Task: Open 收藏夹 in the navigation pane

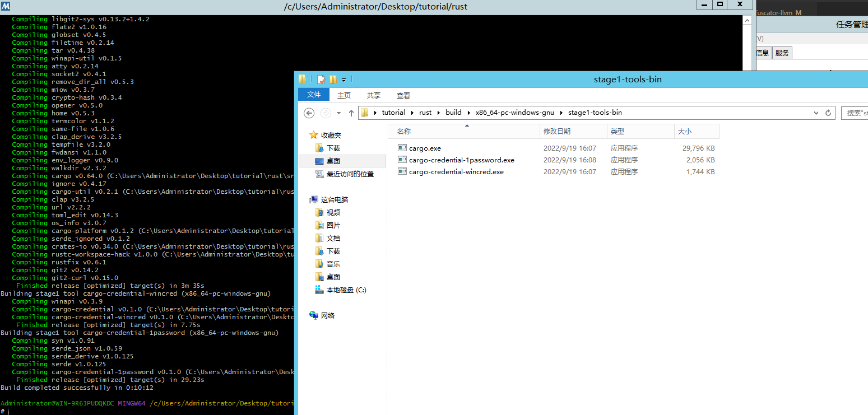Action: click(x=331, y=136)
